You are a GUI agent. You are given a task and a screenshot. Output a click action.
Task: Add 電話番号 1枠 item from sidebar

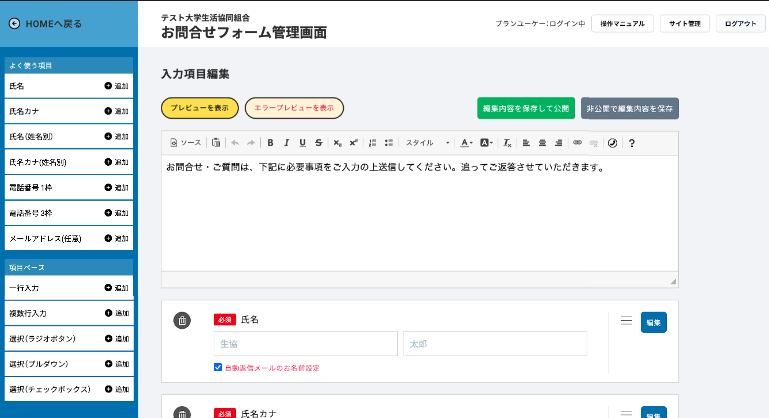point(116,186)
